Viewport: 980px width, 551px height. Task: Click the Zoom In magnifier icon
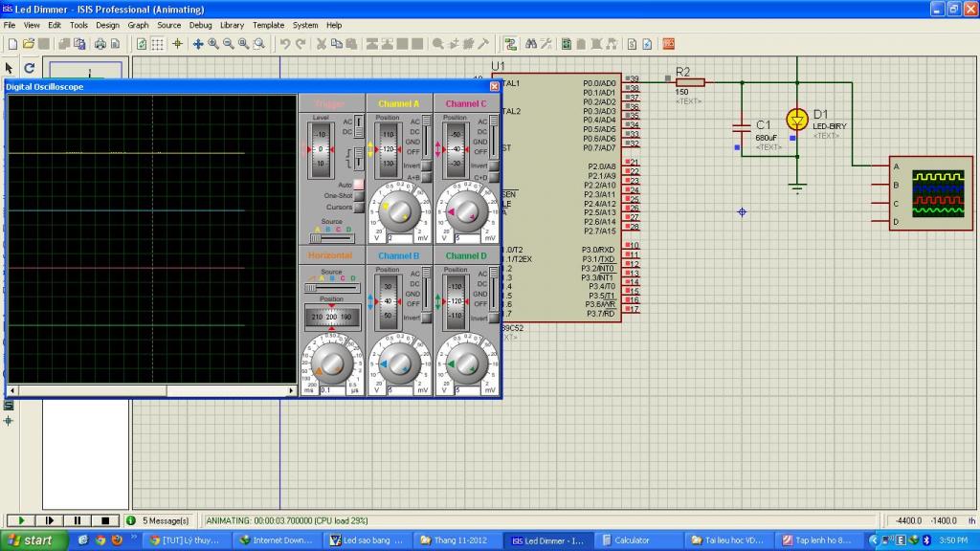click(x=213, y=44)
